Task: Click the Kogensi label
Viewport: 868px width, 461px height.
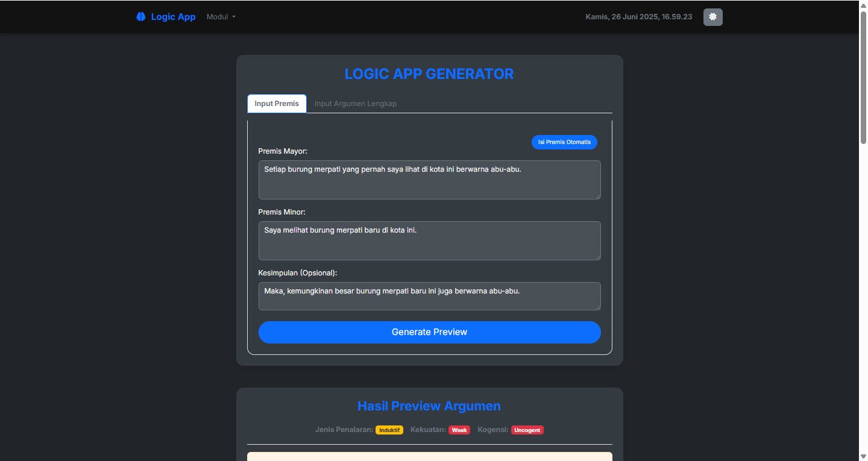Action: (x=494, y=430)
